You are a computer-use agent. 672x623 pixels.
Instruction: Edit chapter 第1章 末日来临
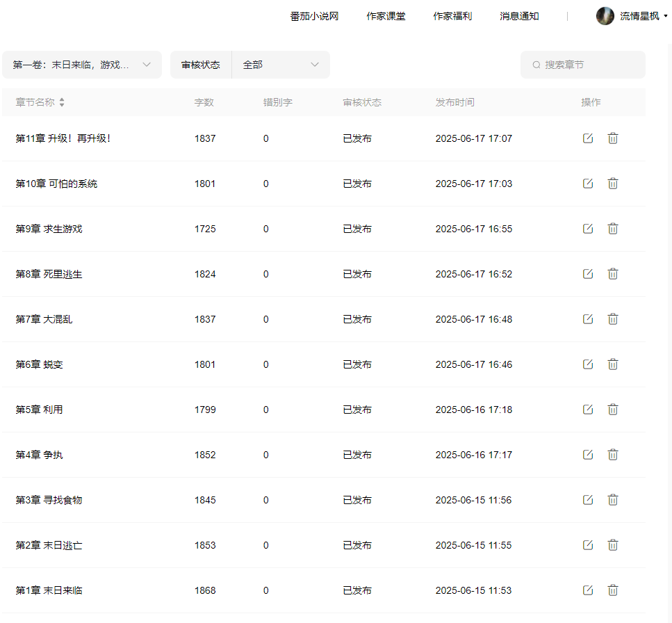tap(588, 590)
